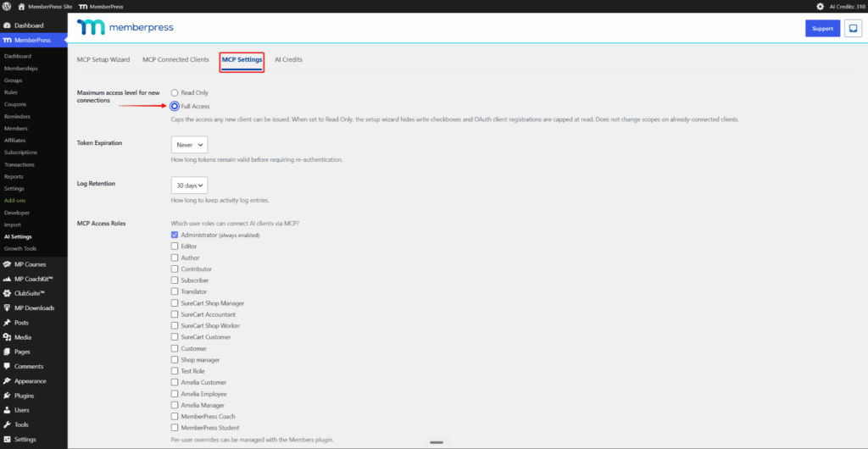Image resolution: width=868 pixels, height=449 pixels.
Task: Open Reports in the sidebar
Action: pyautogui.click(x=14, y=177)
